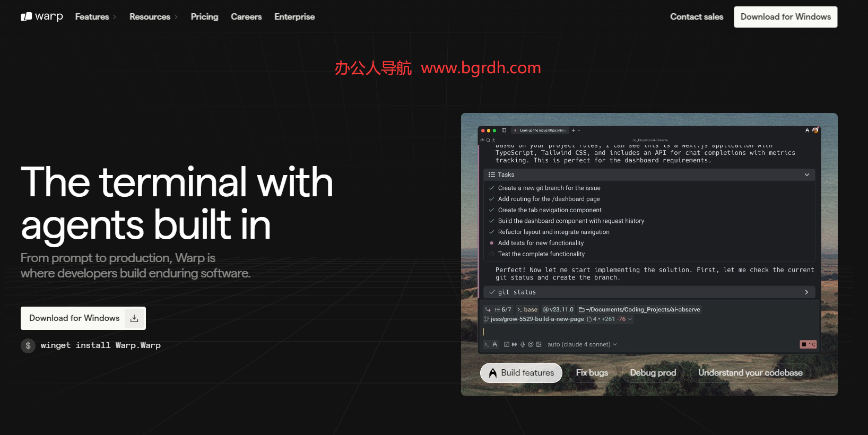Click the yellow minimize dot on terminal
This screenshot has height=435, width=868.
[489, 130]
